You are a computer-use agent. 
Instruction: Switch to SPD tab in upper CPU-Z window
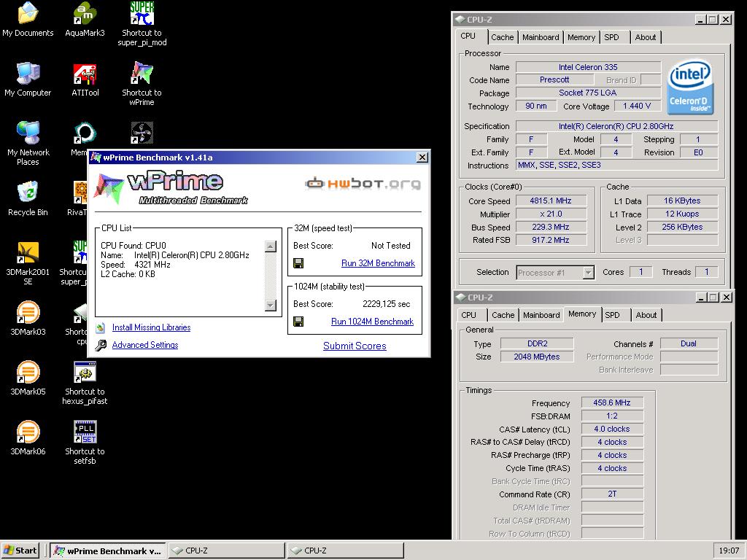coord(612,37)
